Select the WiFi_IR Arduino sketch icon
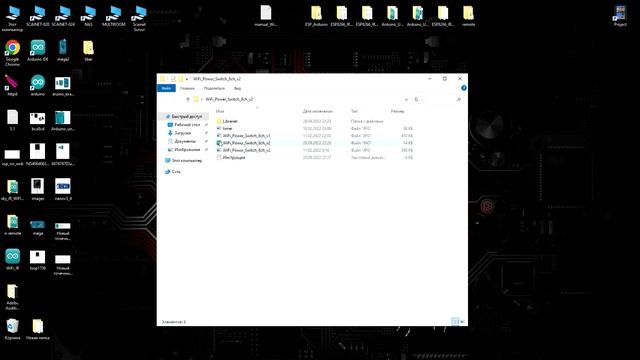This screenshot has height=360, width=640. [x=12, y=260]
